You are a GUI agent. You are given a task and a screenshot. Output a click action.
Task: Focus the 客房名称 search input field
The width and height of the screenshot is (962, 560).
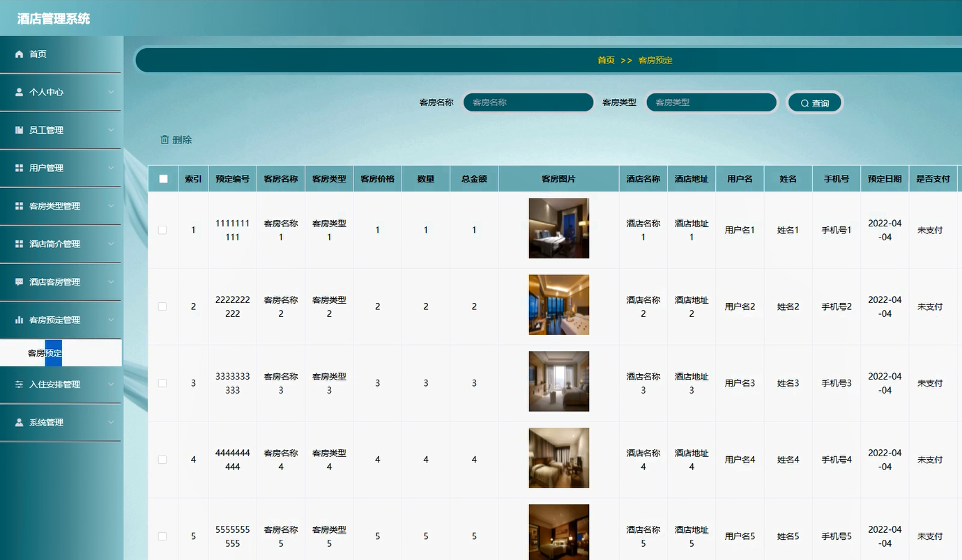528,102
